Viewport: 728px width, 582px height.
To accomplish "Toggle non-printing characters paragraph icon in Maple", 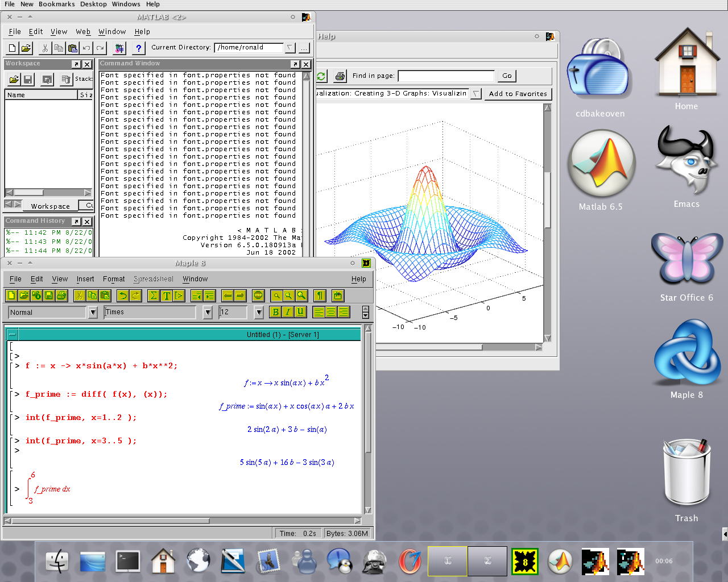I will click(320, 296).
